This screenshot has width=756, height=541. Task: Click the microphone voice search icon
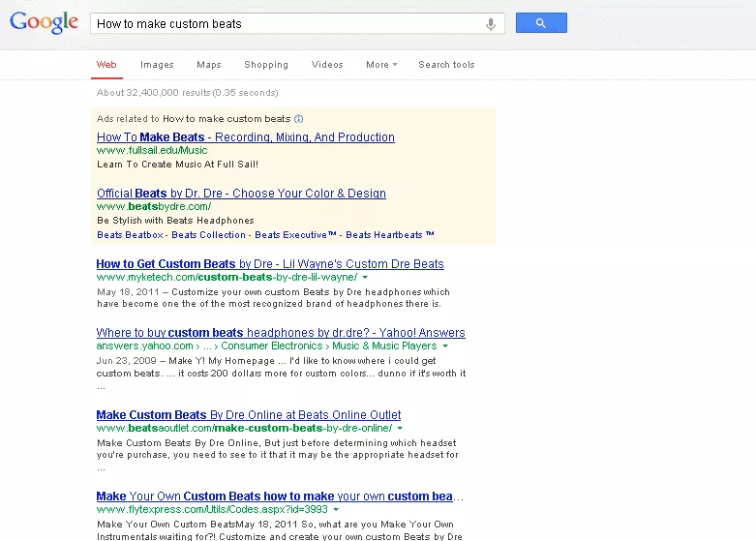coord(491,24)
